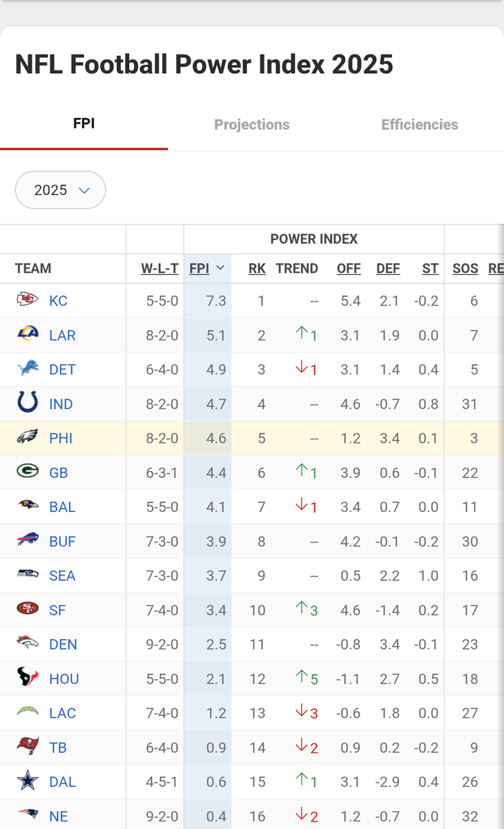Sort by the DEF column header
504x829 pixels.
pos(387,269)
